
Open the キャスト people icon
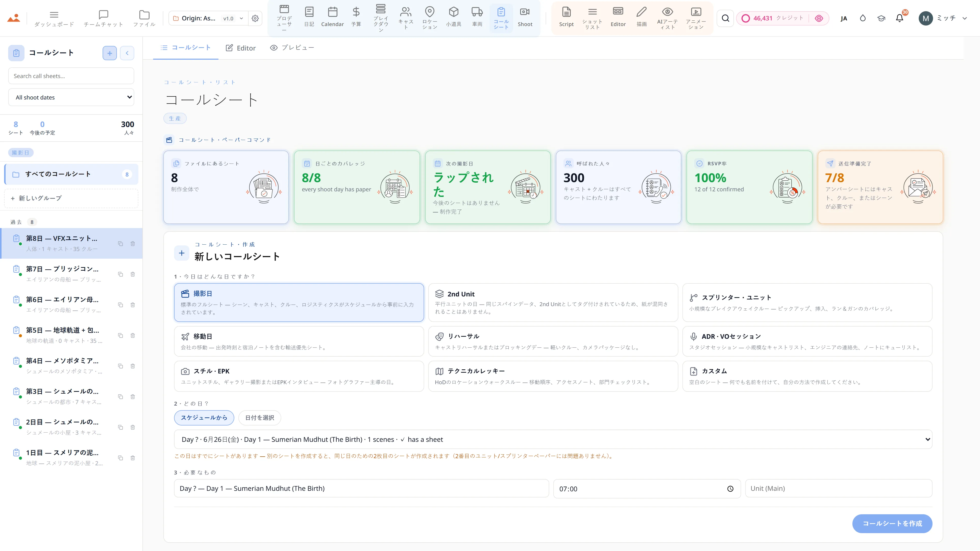[x=406, y=12]
